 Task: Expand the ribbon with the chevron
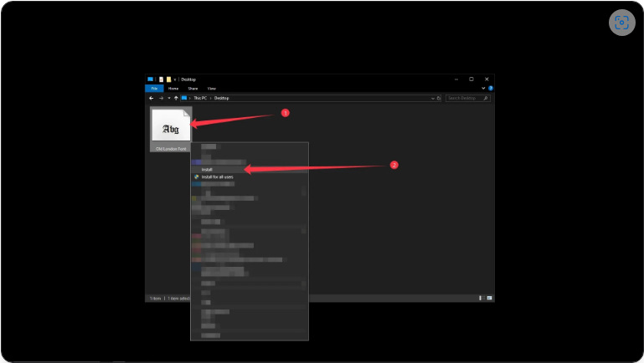(x=483, y=88)
